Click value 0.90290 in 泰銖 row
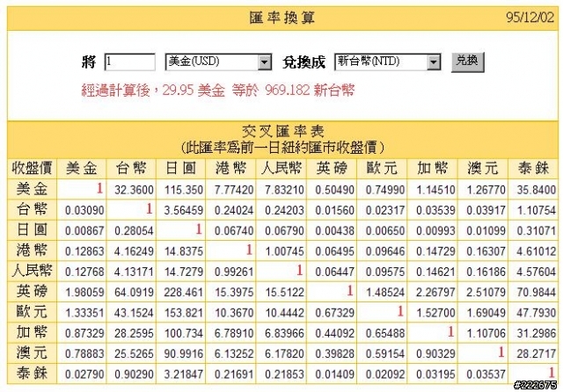 [134, 374]
